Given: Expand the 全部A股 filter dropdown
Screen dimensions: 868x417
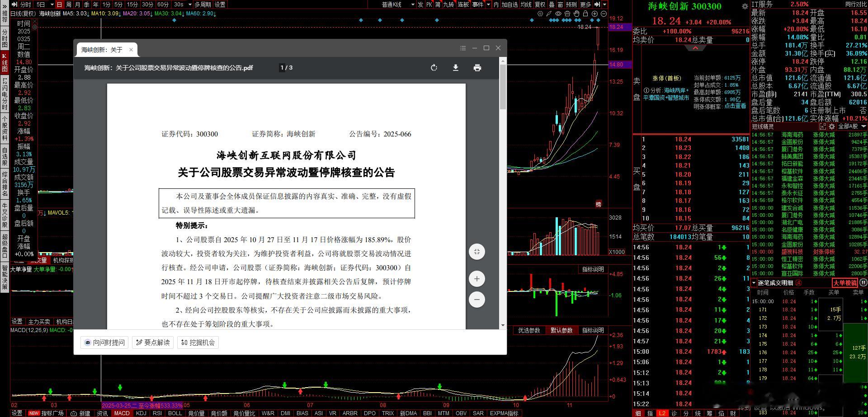Looking at the screenshot, I should tap(863, 127).
